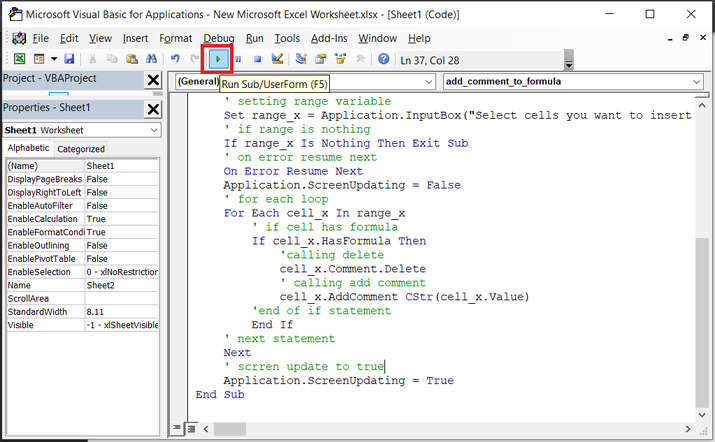Open the Insert UserForm dropdown arrow
The width and height of the screenshot is (715, 442).
pyautogui.click(x=54, y=59)
